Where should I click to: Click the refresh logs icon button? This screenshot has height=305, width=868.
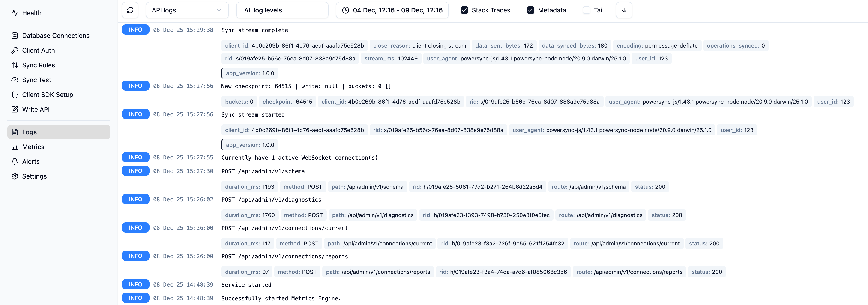point(130,10)
